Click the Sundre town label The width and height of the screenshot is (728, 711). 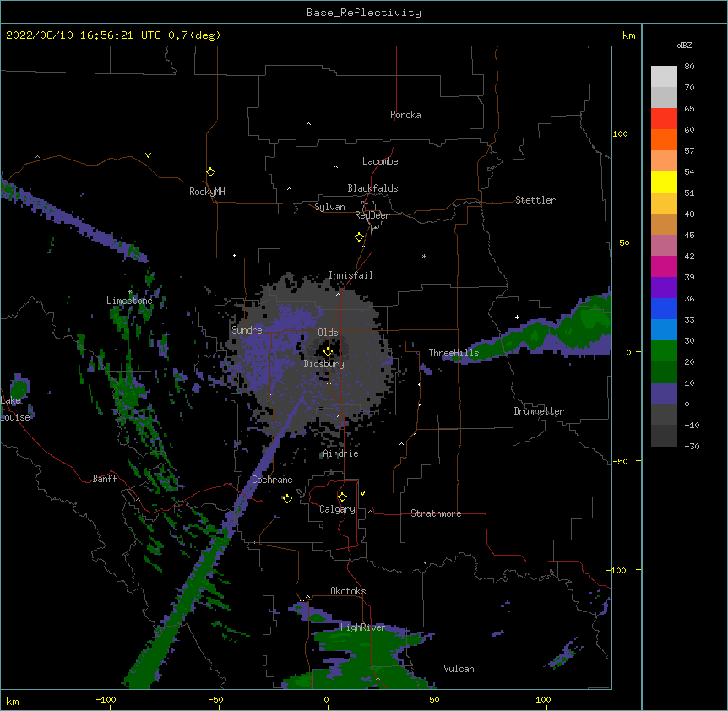[247, 330]
